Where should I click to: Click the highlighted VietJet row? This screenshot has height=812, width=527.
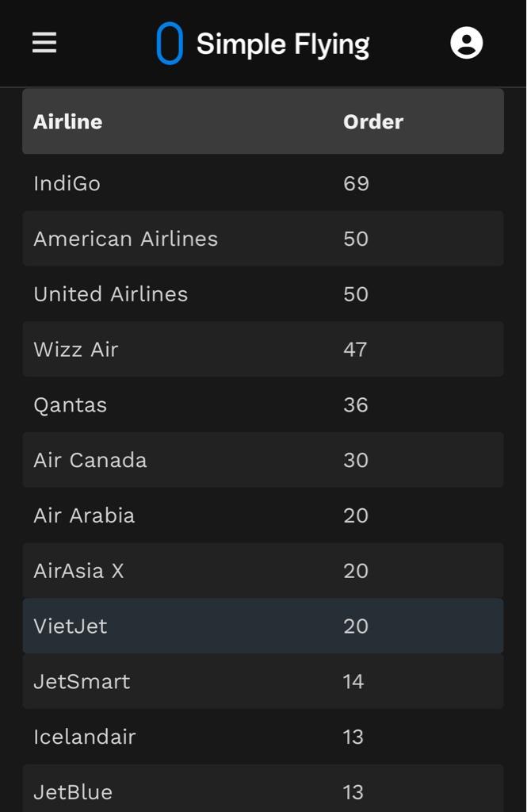pos(263,626)
